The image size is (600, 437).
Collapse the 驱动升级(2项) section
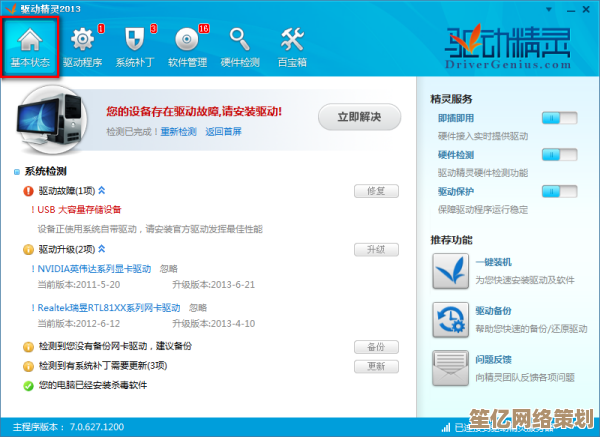pos(102,249)
